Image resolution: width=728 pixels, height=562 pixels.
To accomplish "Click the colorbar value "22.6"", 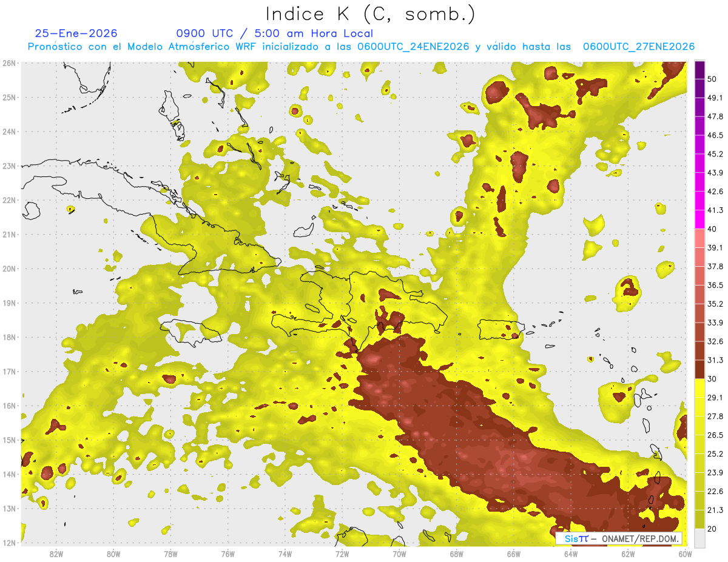I will 715,491.
